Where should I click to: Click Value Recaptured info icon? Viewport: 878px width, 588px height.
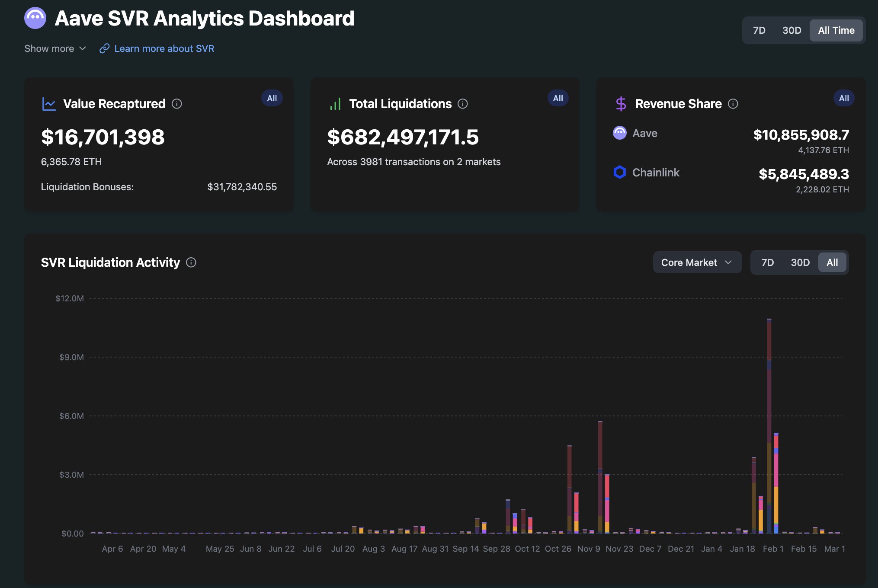(x=177, y=104)
